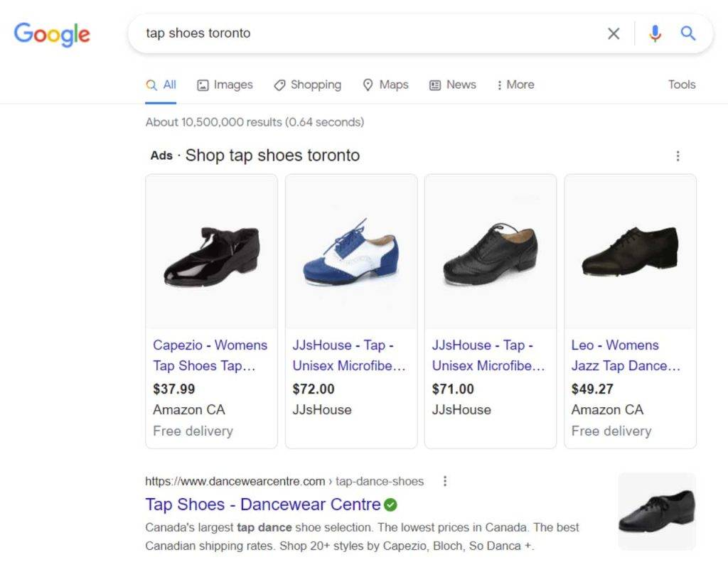Start voice search with microphone icon
The image size is (728, 572).
click(x=655, y=33)
